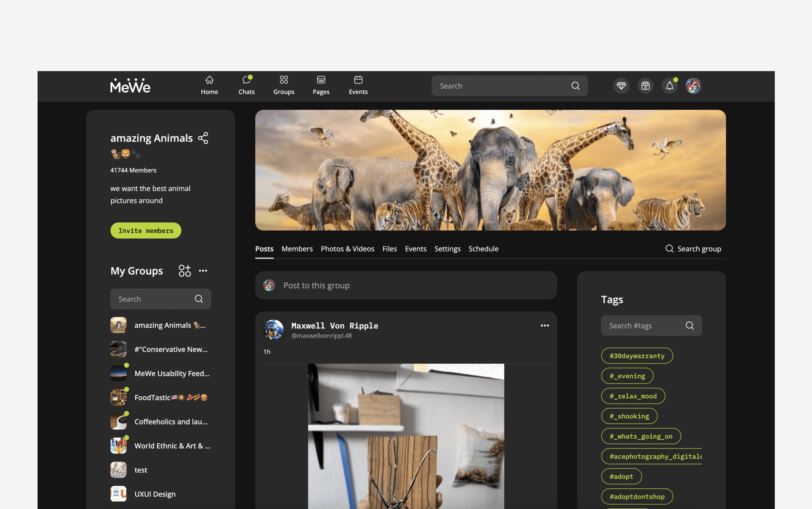Open My Groups three-dot options menu
This screenshot has height=509, width=812.
point(203,271)
